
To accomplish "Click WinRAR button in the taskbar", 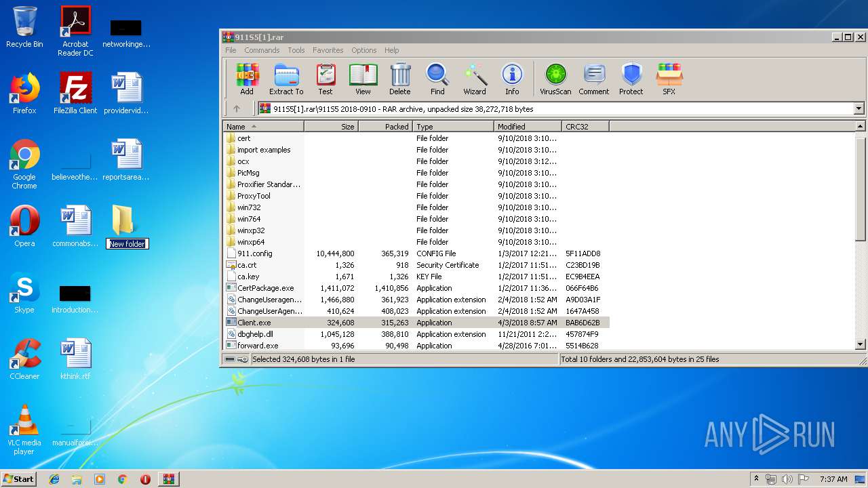I will (168, 479).
